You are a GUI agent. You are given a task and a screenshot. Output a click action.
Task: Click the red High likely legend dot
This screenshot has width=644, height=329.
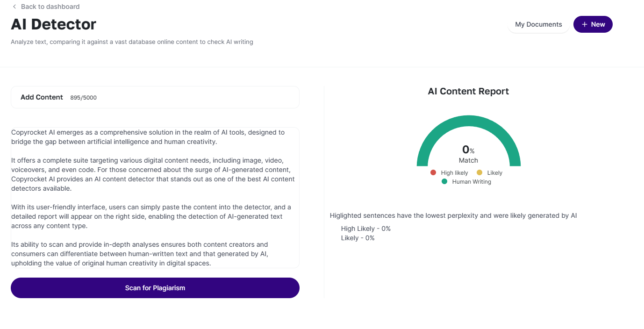433,172
